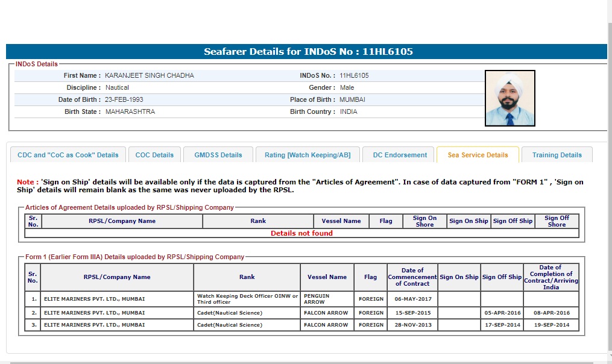The height and width of the screenshot is (364, 612).
Task: Click the Vessel Name header in Form 1 table
Action: point(327,277)
